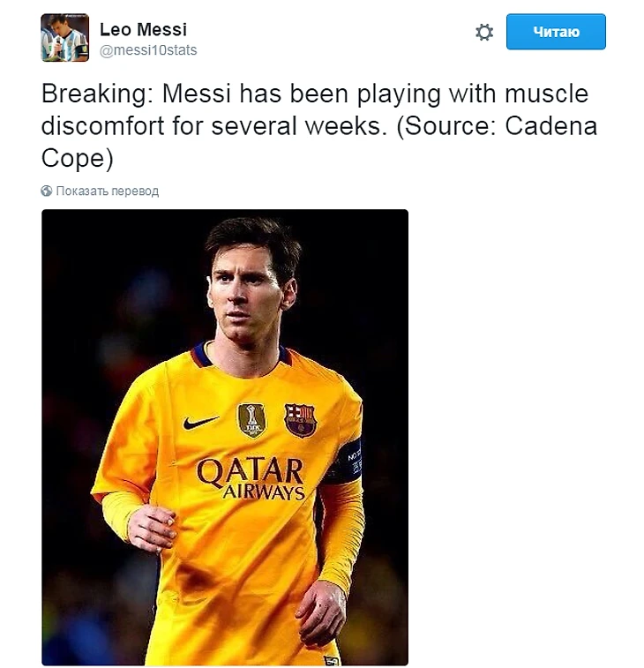Open the gear settings menu
The height and width of the screenshot is (668, 644).
[x=484, y=33]
